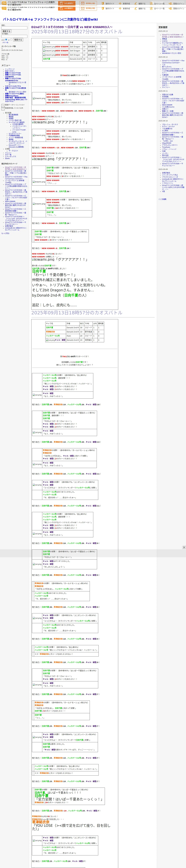186x868 pixels.
Task: Select the 'or' tag search radio button
Action: click(11, 39)
